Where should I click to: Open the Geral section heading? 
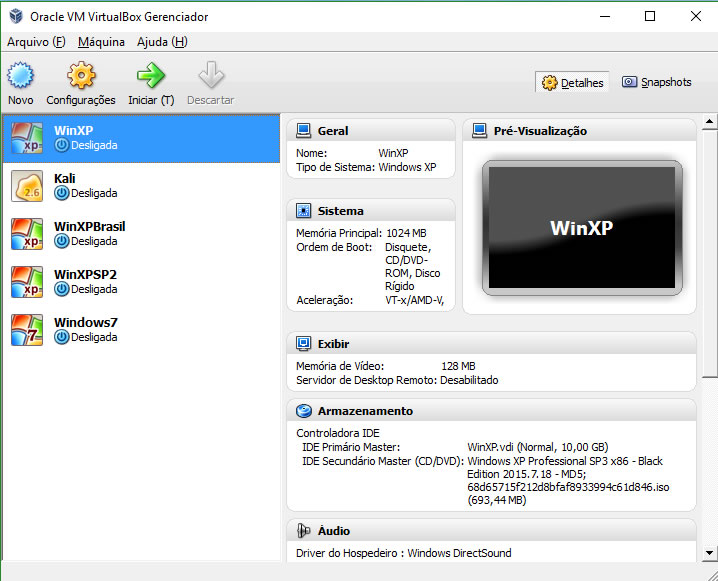point(333,131)
